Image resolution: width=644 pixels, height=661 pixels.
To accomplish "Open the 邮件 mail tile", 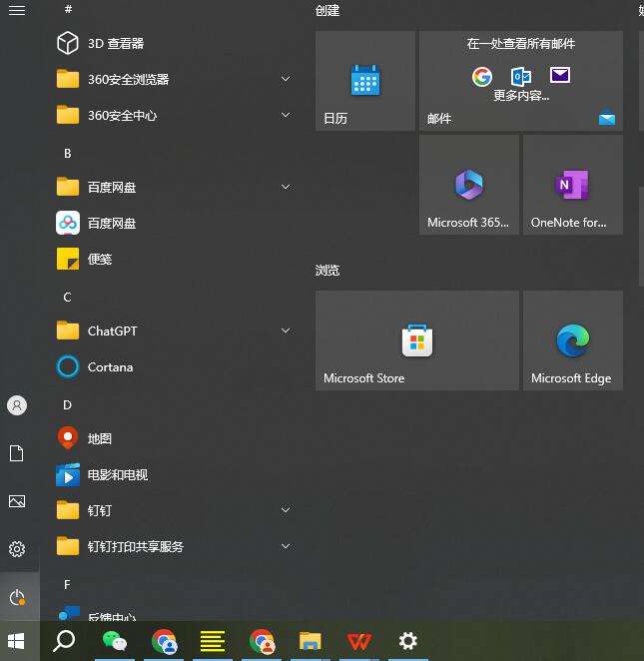I will pyautogui.click(x=521, y=81).
